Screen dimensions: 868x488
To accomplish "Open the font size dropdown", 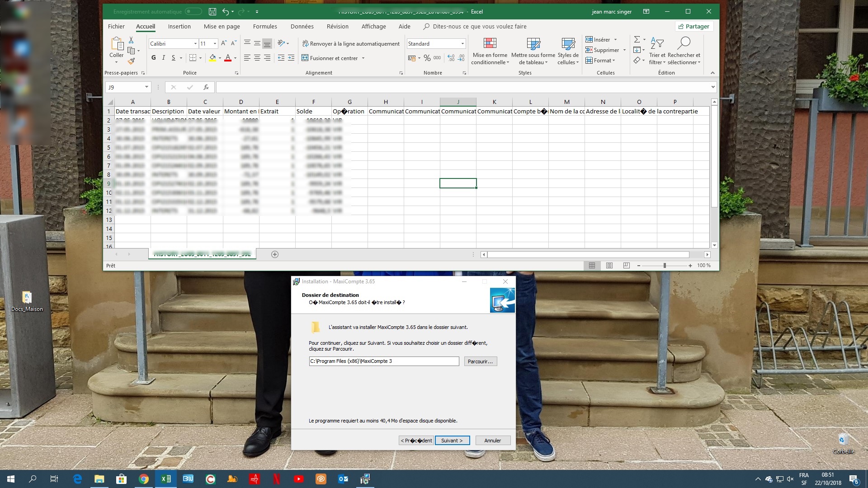I will 215,44.
